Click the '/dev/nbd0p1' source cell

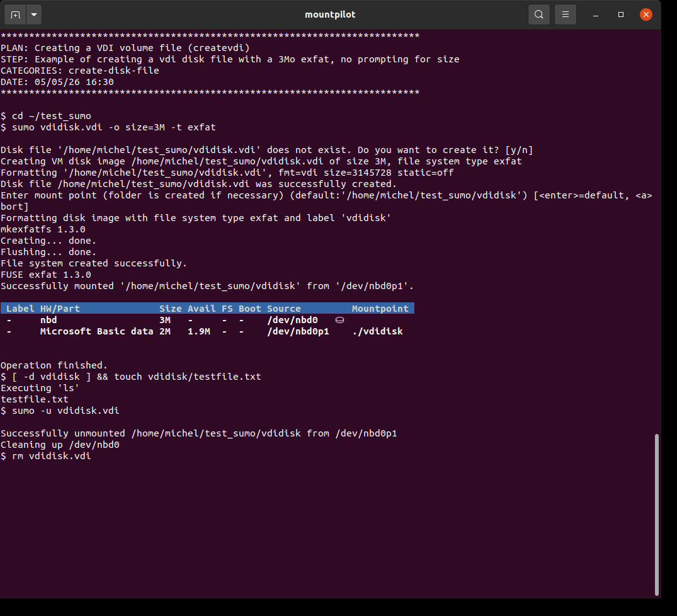tap(298, 331)
